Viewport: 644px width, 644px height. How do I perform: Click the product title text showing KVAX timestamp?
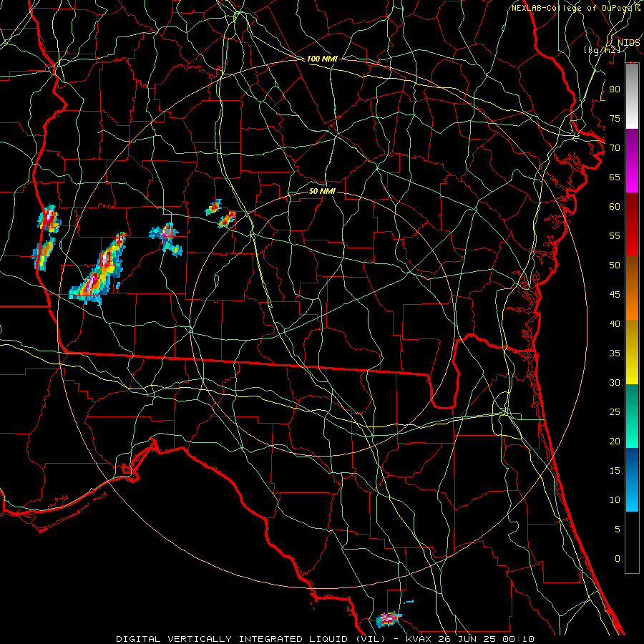pos(325,639)
